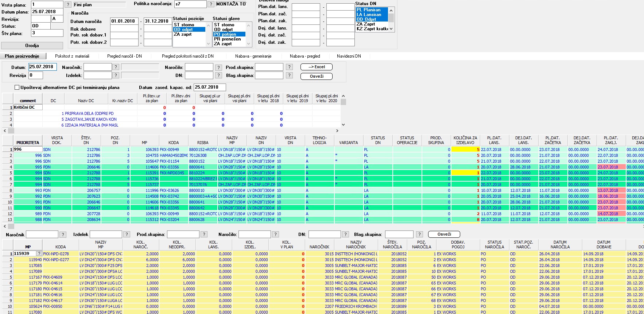Open Pregled naročil - DN tab
The width and height of the screenshot is (644, 314).
click(x=124, y=56)
